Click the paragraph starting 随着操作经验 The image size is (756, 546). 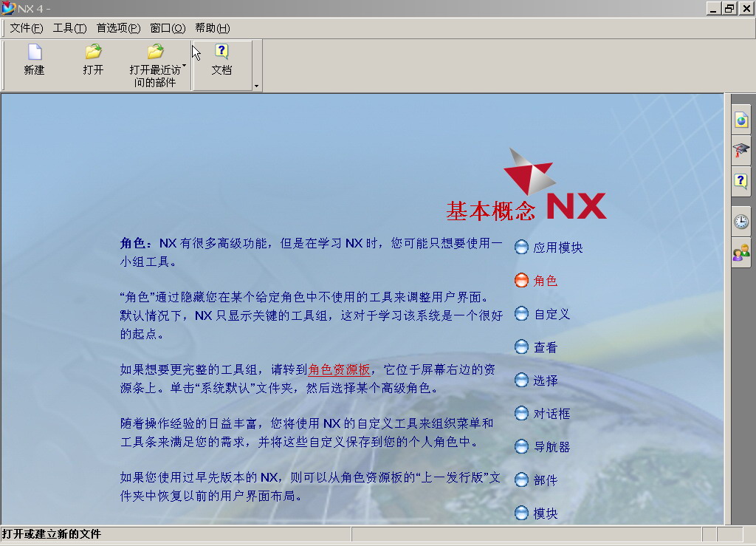pyautogui.click(x=306, y=433)
